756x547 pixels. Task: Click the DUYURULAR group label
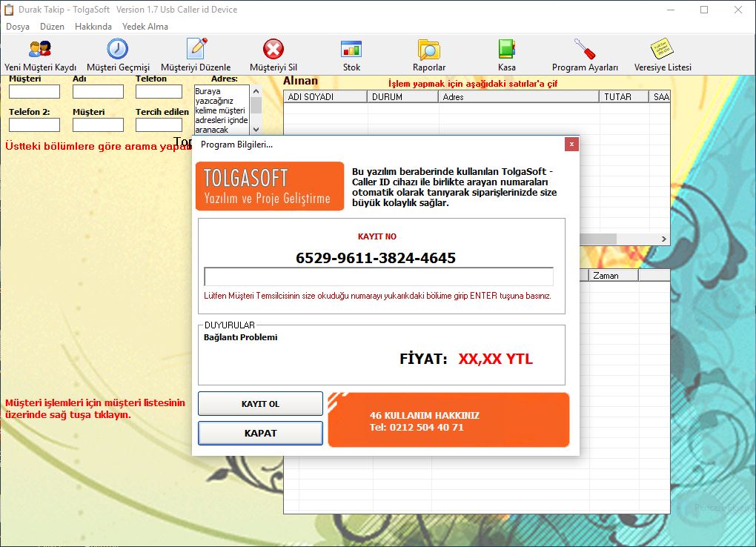point(230,325)
